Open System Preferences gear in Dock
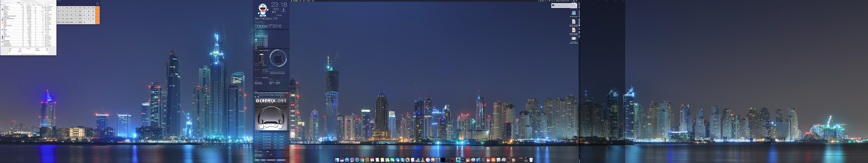The image size is (868, 163). coord(438,160)
